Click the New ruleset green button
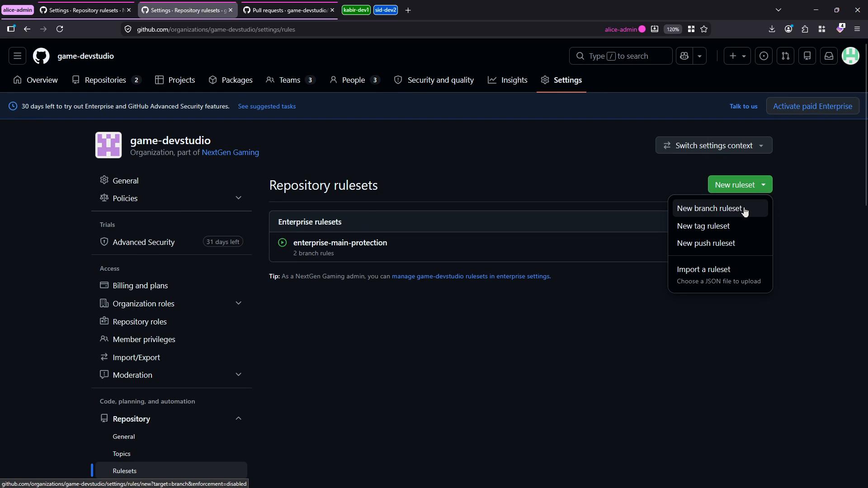868x488 pixels. click(x=740, y=184)
